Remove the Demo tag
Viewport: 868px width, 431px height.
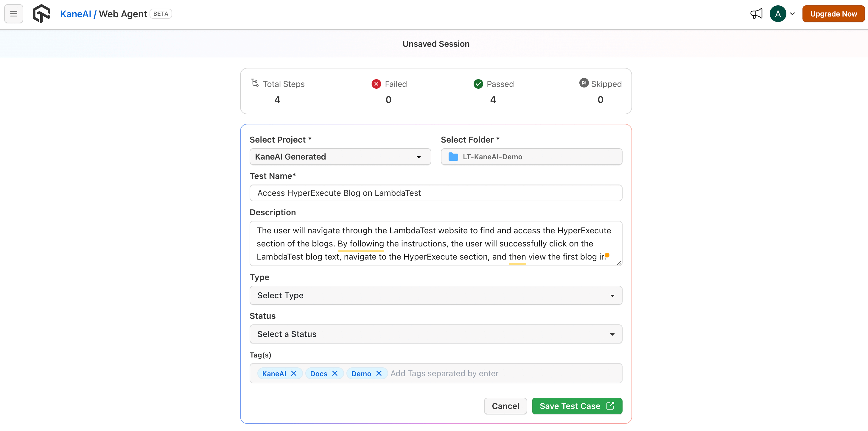tap(379, 373)
